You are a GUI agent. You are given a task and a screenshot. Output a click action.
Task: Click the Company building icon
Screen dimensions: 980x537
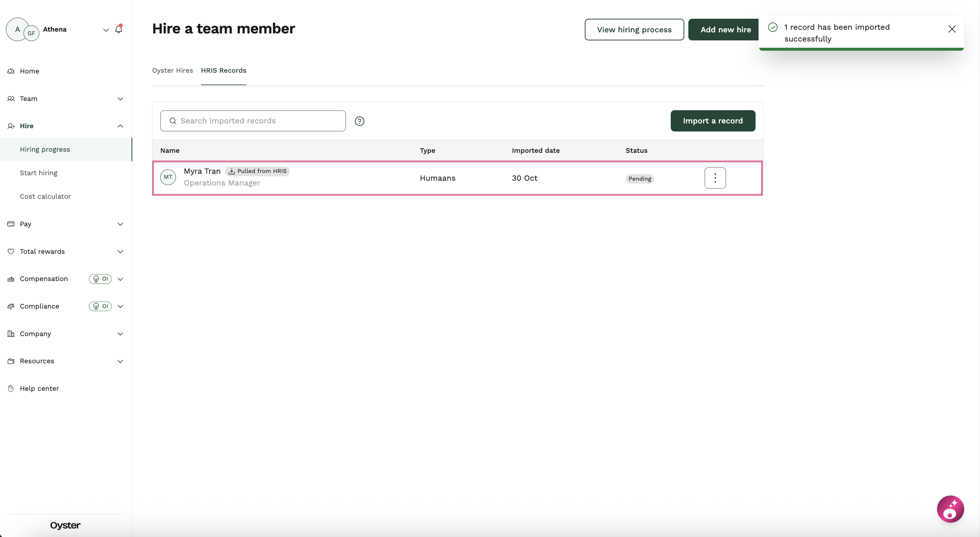point(11,334)
